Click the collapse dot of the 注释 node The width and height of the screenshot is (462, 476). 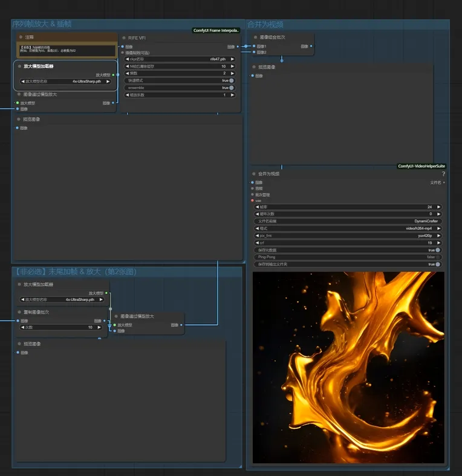20,37
